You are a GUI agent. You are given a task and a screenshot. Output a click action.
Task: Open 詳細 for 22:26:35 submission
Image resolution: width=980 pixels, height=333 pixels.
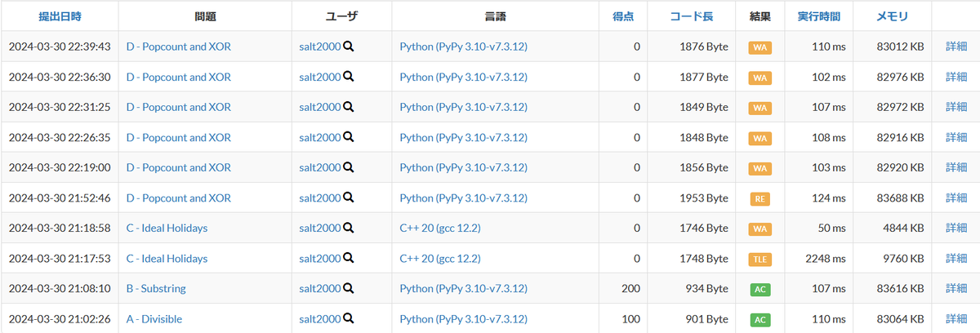pyautogui.click(x=956, y=137)
